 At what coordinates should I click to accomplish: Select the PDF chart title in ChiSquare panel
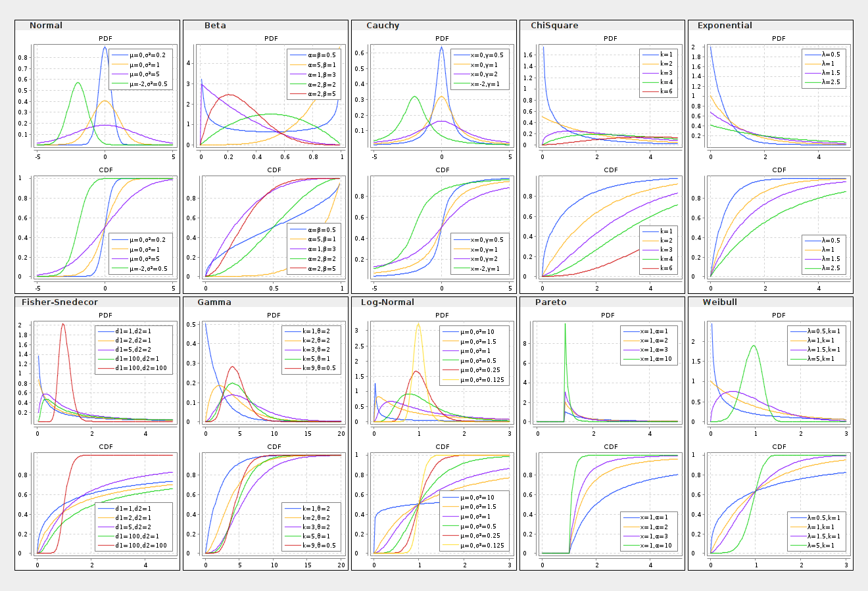[610, 39]
